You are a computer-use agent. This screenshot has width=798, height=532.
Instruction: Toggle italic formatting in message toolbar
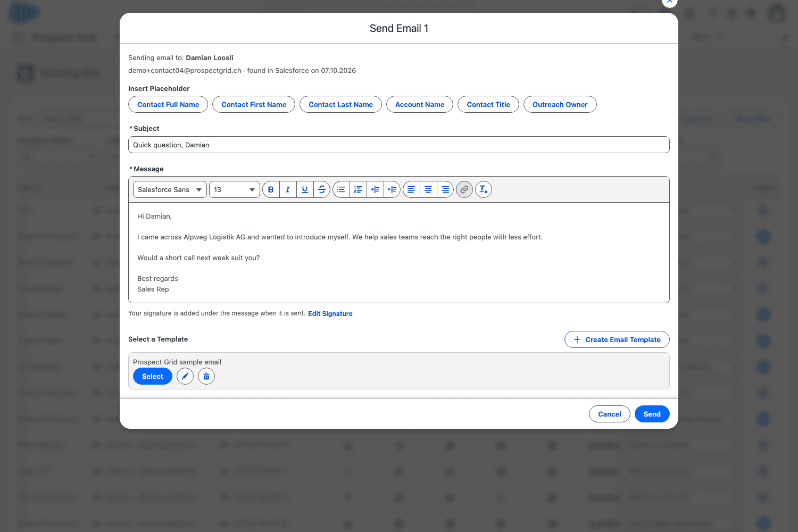(288, 189)
